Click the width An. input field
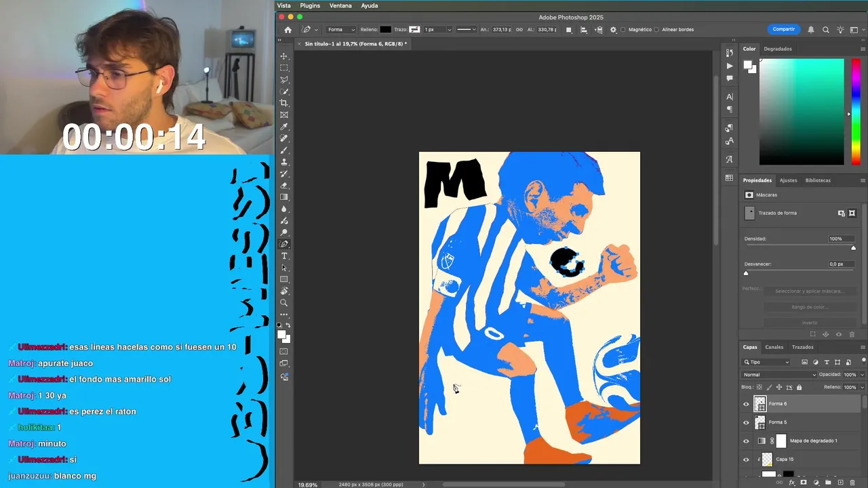This screenshot has height=488, width=868. [x=502, y=30]
